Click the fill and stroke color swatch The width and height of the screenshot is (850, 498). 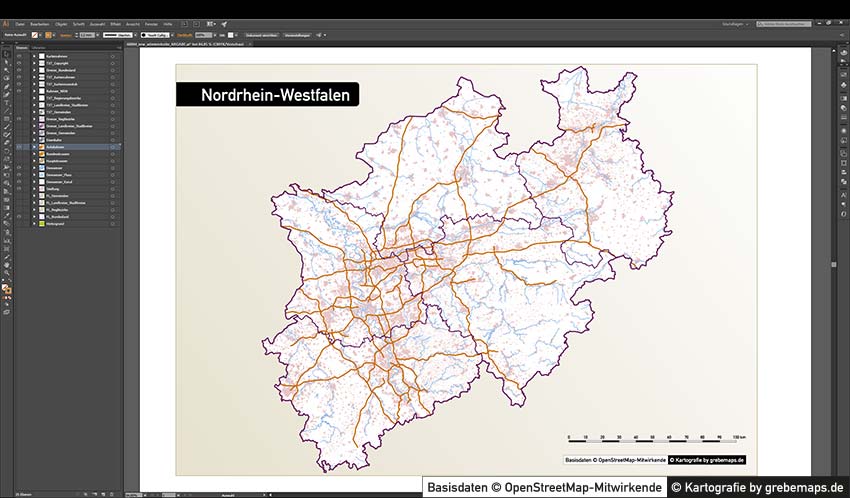[7, 290]
